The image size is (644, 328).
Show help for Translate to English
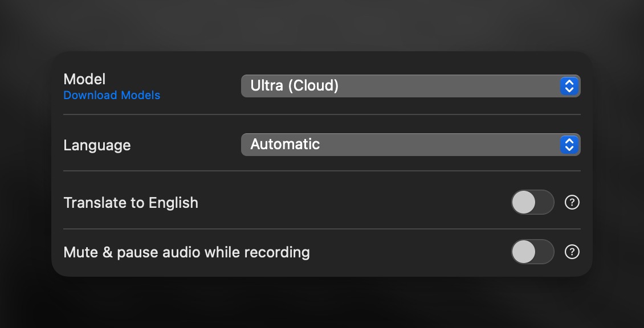(x=572, y=203)
